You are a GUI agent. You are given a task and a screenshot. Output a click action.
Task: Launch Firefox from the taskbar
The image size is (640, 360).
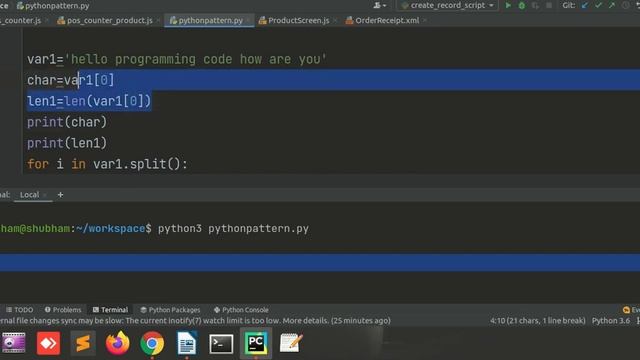click(118, 343)
